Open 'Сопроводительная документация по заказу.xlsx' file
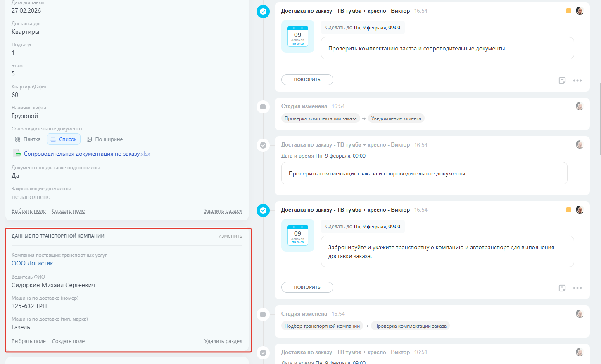601x364 pixels. tap(87, 154)
